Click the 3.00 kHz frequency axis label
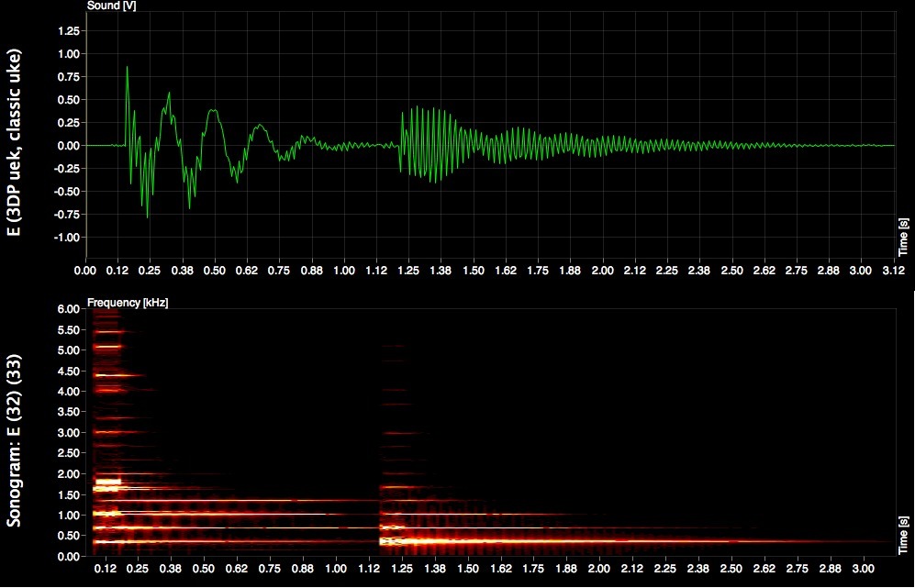Image resolution: width=915 pixels, height=588 pixels. click(69, 433)
